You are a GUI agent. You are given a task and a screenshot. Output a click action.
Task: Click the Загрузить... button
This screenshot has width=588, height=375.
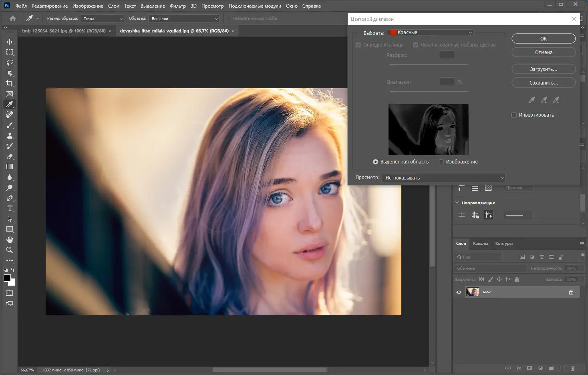pyautogui.click(x=543, y=69)
